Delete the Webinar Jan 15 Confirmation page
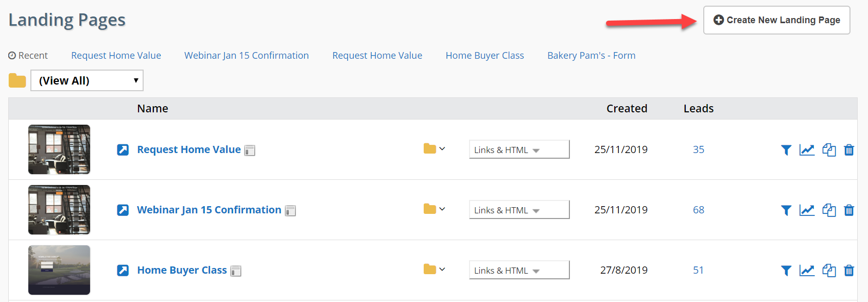The image size is (868, 302). coord(849,210)
